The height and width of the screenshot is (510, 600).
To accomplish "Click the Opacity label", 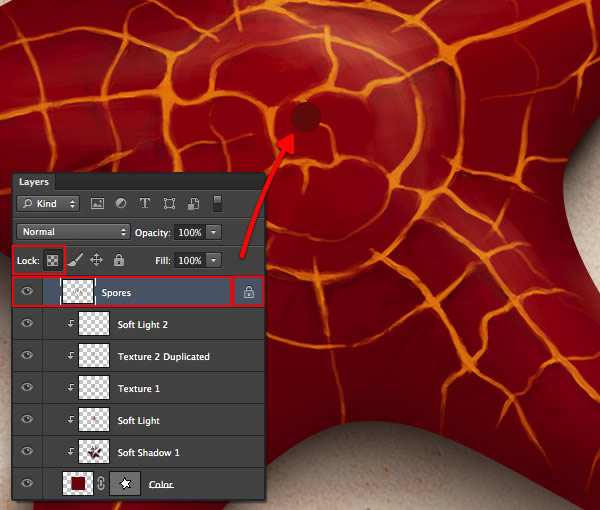I will click(153, 233).
